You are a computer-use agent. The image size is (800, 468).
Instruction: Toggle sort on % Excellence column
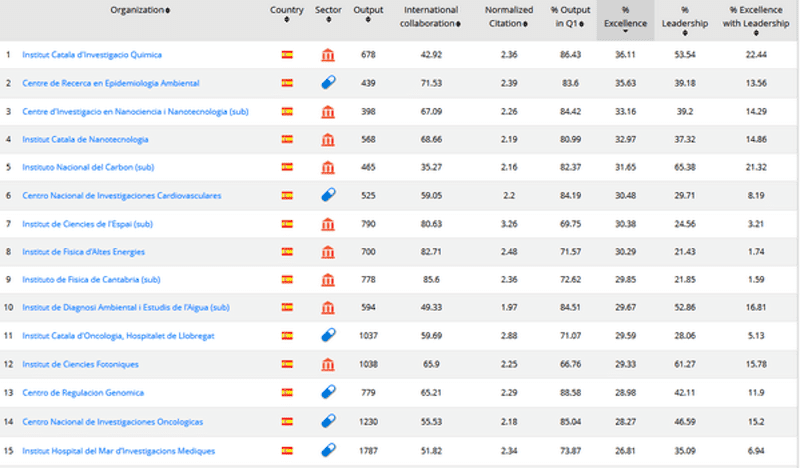pos(626,20)
